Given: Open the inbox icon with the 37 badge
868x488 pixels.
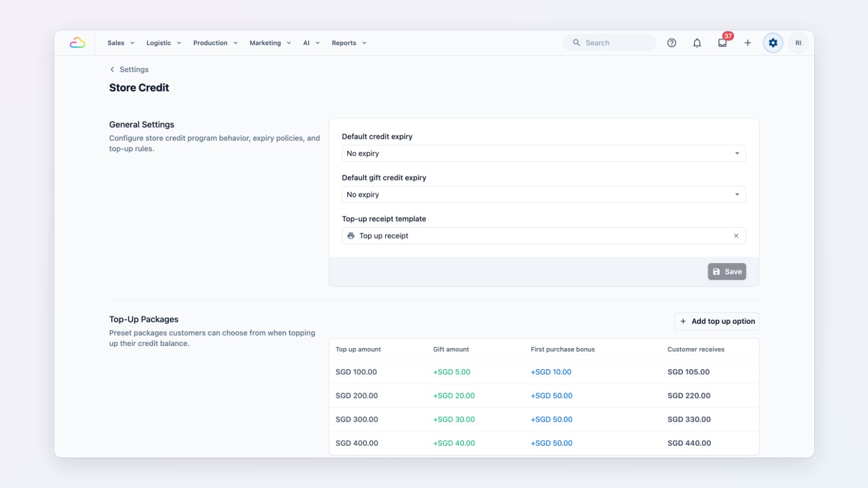Looking at the screenshot, I should click(x=723, y=43).
